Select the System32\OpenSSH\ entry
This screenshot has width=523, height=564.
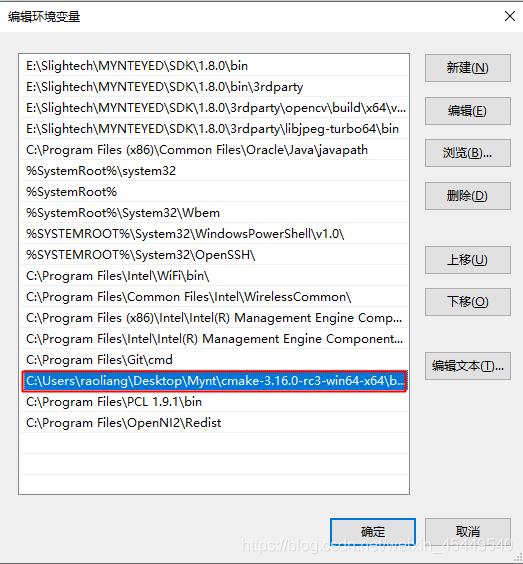[214, 255]
